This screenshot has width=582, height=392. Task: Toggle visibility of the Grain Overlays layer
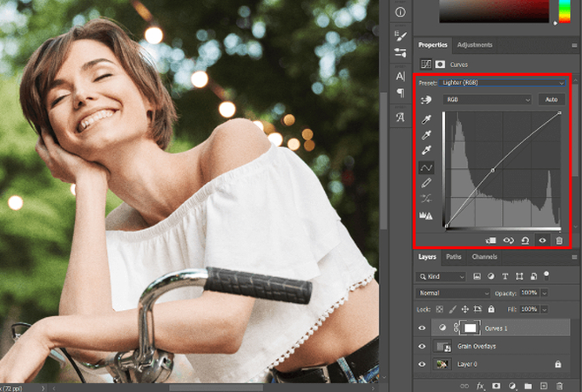coord(423,346)
